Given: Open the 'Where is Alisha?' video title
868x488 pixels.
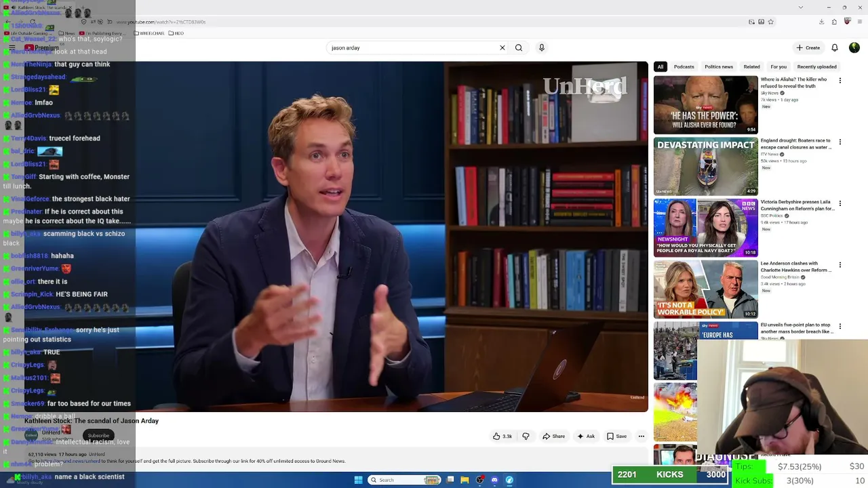Looking at the screenshot, I should click(793, 83).
